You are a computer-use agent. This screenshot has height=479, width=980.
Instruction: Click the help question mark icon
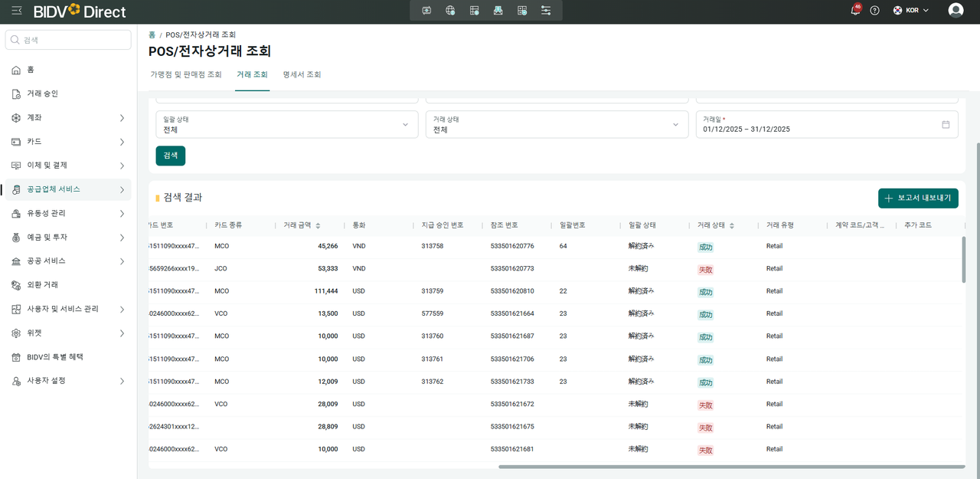(875, 11)
